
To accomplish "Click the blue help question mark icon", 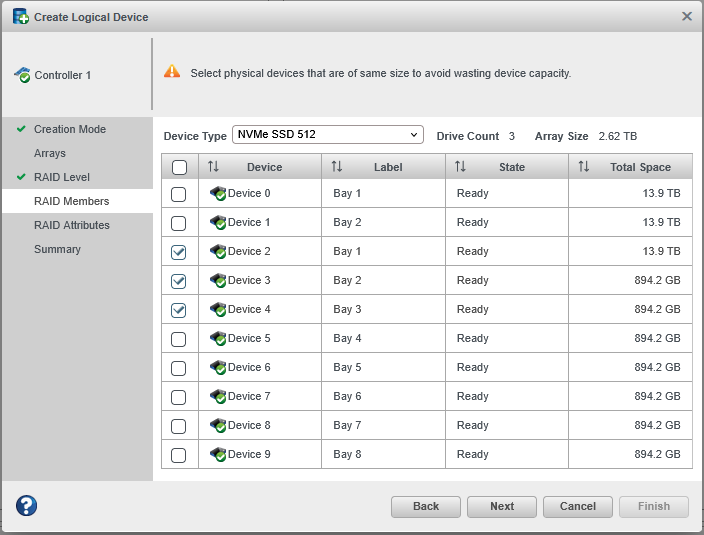I will (27, 506).
